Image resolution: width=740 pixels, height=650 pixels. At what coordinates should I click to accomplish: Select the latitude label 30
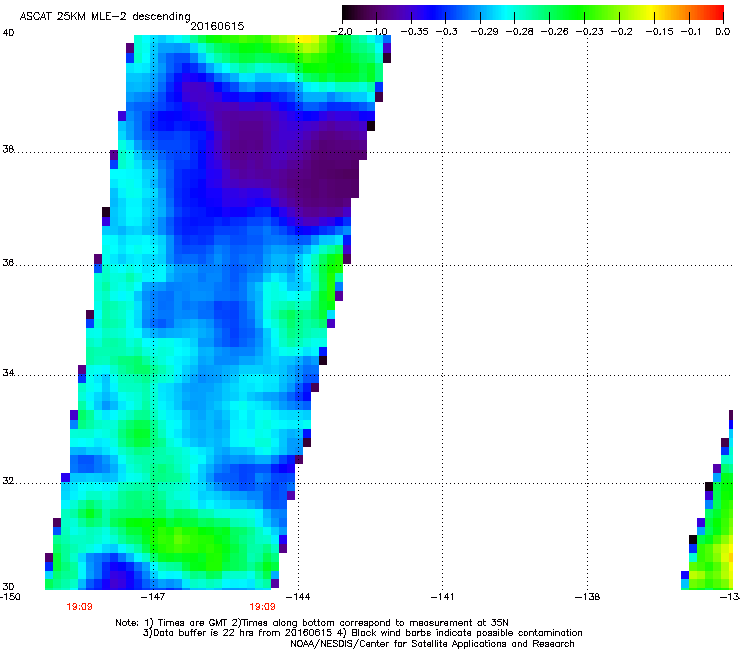click(8, 586)
